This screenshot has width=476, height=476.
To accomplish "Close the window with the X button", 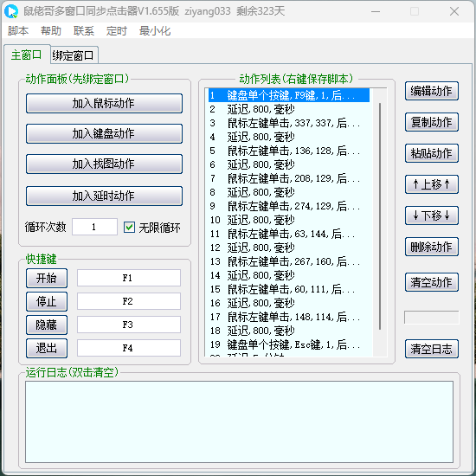I will 454,11.
